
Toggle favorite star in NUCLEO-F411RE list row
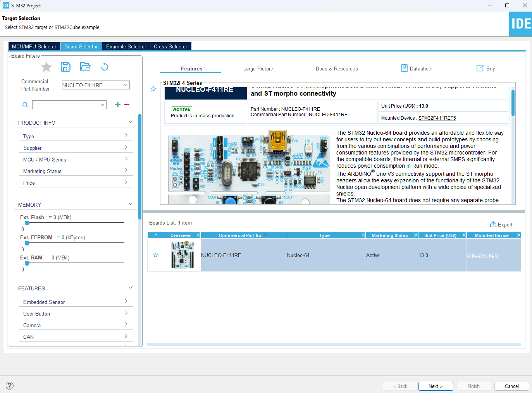click(x=156, y=255)
